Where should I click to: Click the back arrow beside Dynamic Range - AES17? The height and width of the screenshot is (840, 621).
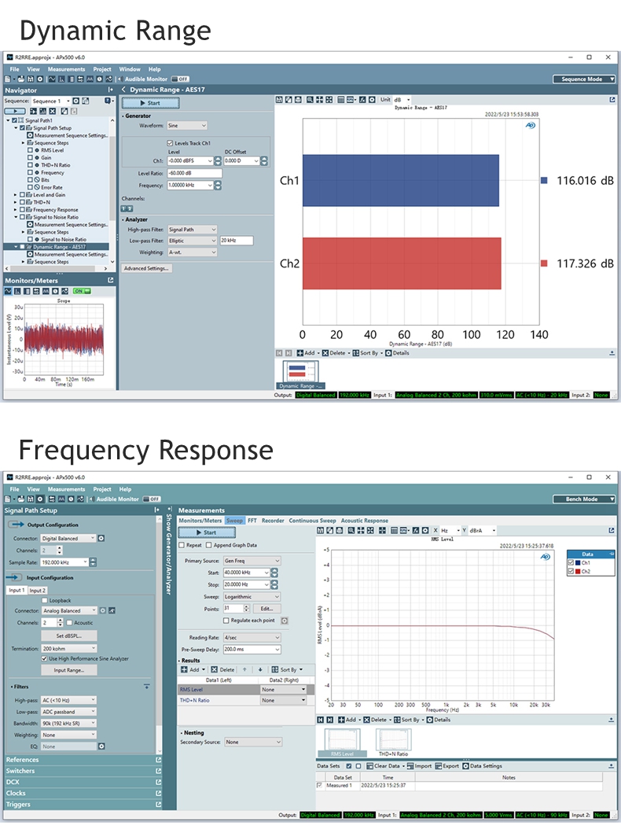(123, 90)
